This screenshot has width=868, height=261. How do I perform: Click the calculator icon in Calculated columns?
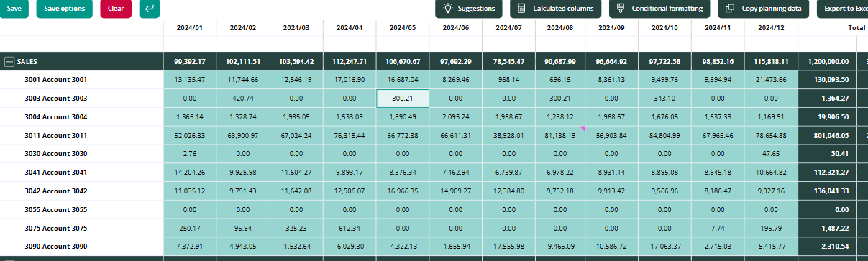point(522,9)
